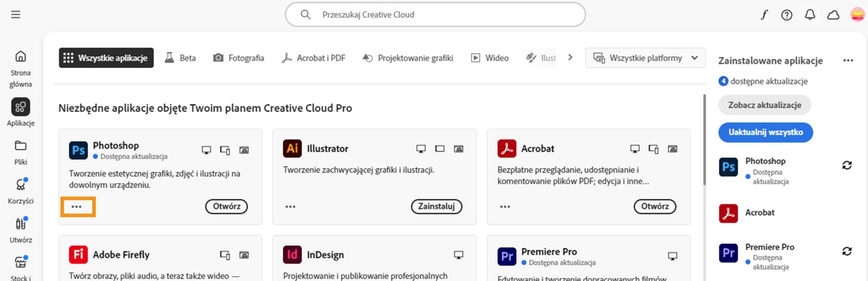The width and height of the screenshot is (868, 281).
Task: Click the Photoshop card Ps icon
Action: [x=78, y=150]
